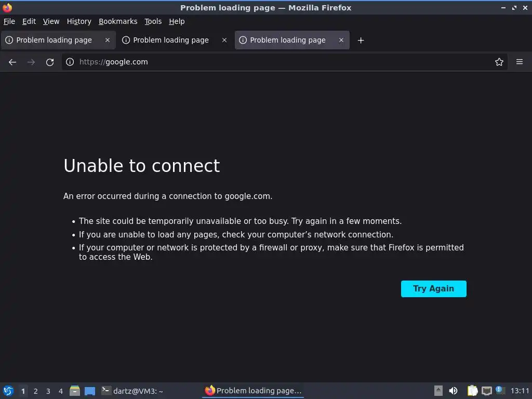The height and width of the screenshot is (399, 532).
Task: Click the 13:11 clock in taskbar
Action: coord(520,391)
